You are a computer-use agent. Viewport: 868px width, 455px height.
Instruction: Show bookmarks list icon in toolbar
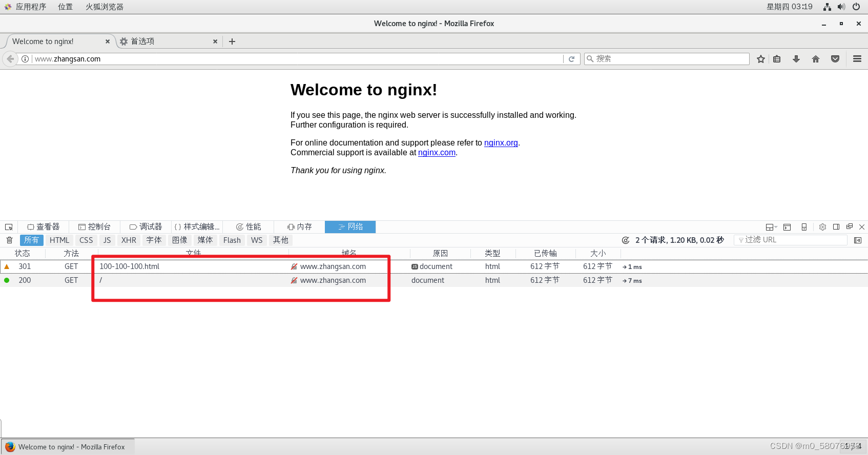(x=777, y=59)
